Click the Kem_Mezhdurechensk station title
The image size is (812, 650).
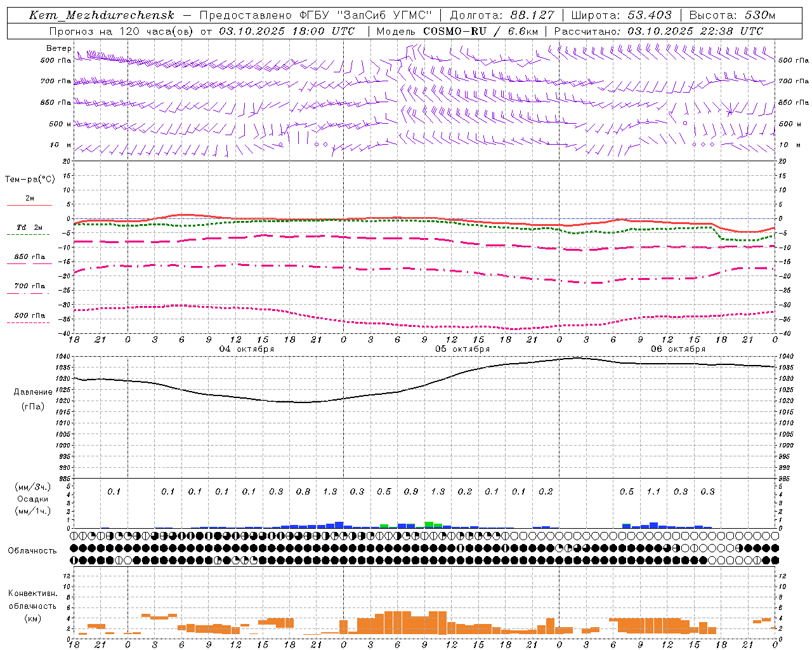101,15
